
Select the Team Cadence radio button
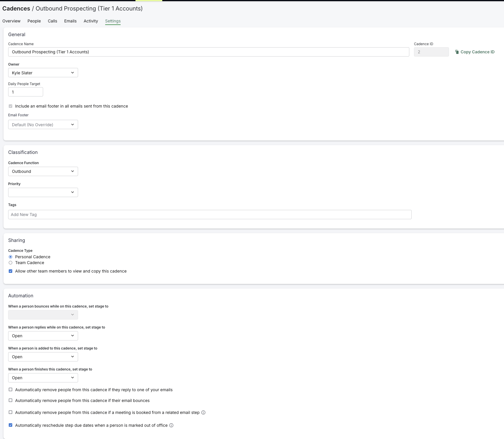(10, 263)
